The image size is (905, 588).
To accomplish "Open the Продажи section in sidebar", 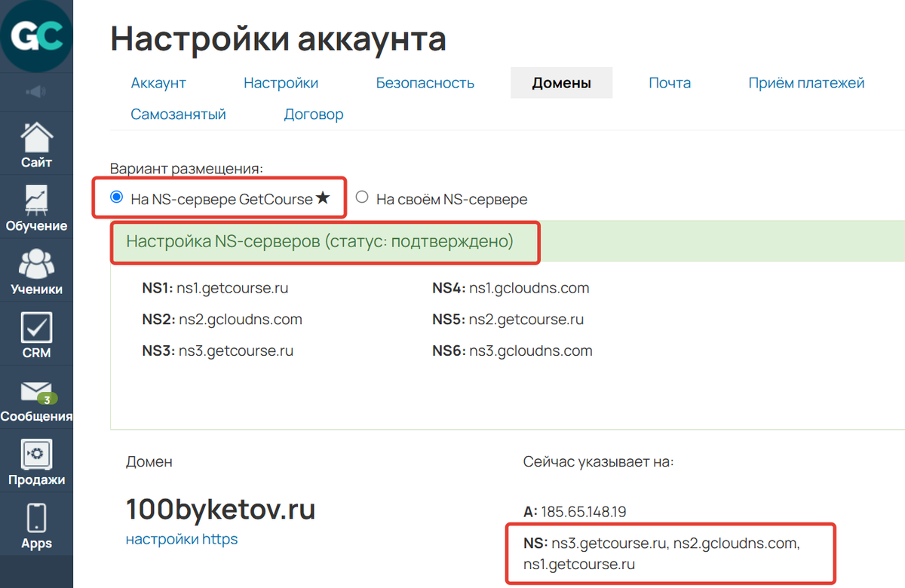I will (36, 461).
